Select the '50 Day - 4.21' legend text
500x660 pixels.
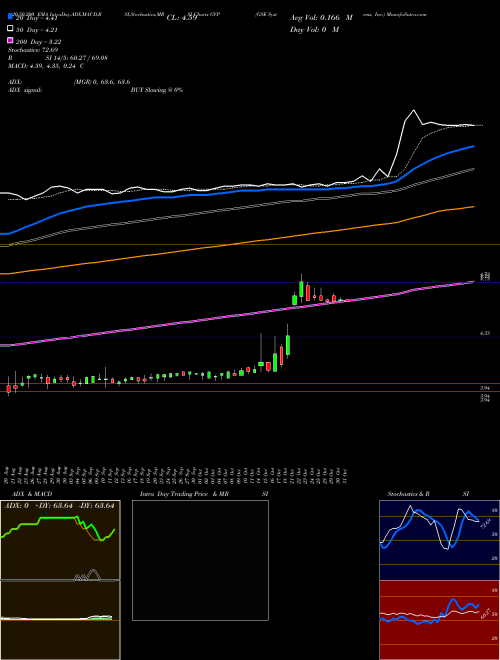click(x=37, y=30)
